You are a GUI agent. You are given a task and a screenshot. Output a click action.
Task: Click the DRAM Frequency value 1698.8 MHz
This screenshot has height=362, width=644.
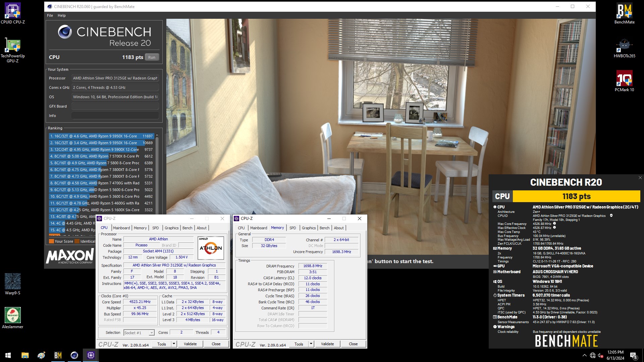[x=313, y=266]
